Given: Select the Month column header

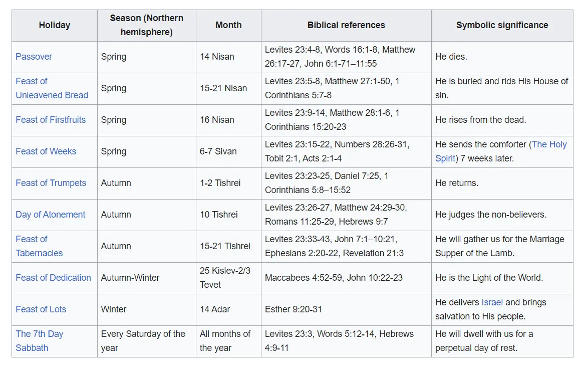Looking at the screenshot, I should [x=228, y=25].
